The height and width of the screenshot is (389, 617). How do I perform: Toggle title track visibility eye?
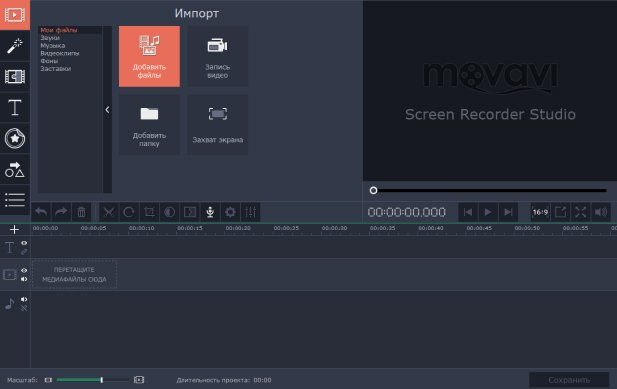[x=24, y=243]
